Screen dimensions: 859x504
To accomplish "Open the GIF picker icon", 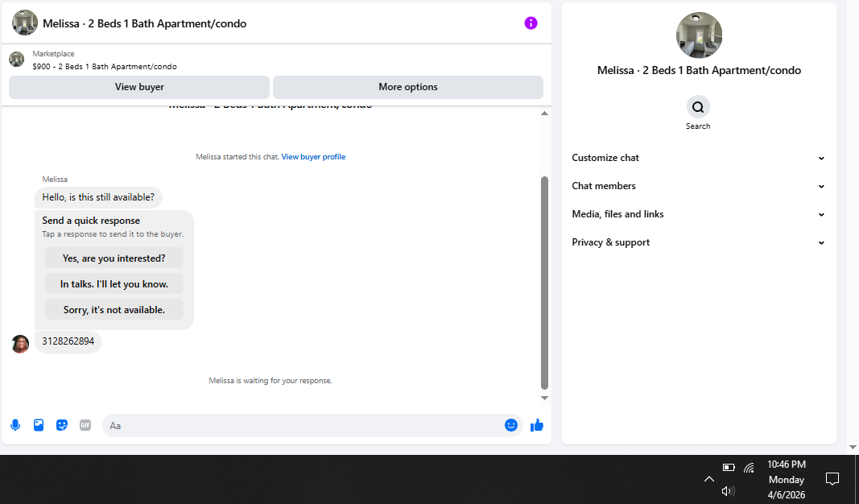I will click(x=85, y=425).
